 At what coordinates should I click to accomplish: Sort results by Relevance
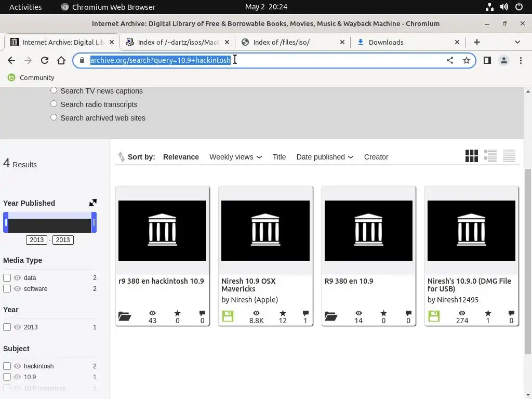[181, 157]
